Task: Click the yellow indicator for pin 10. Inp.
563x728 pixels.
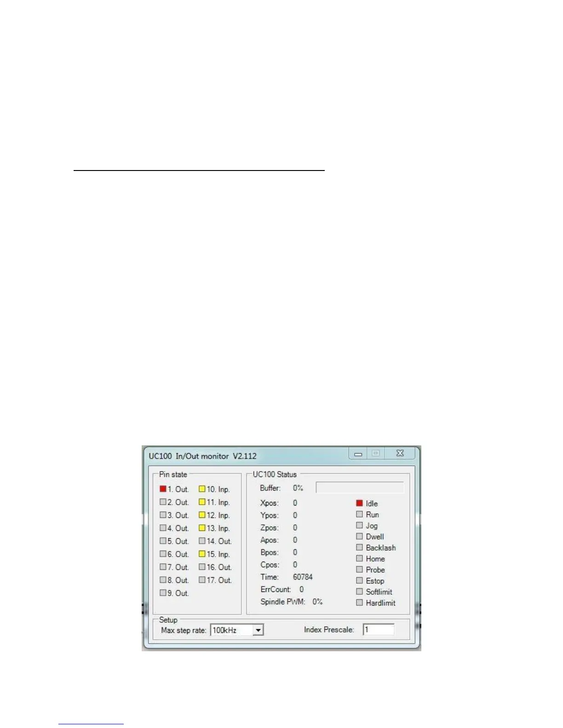Action: (x=202, y=489)
